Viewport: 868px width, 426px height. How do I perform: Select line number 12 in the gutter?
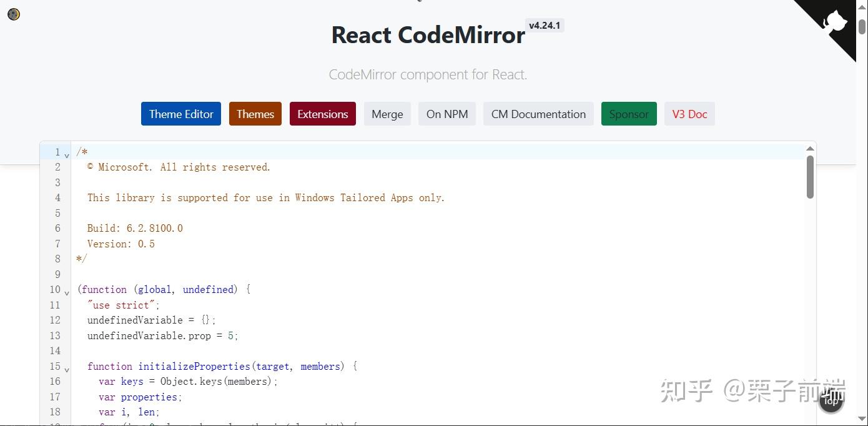pyautogui.click(x=55, y=320)
